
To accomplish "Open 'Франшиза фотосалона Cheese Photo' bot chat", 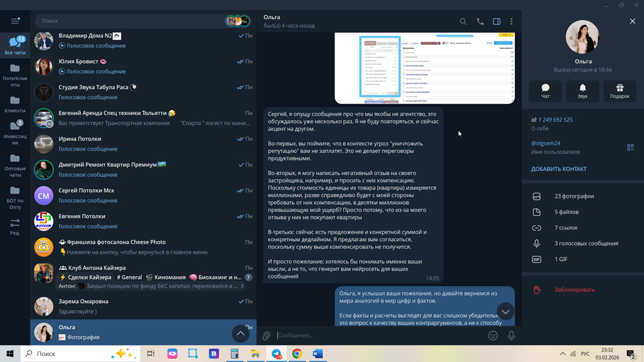I will click(143, 247).
